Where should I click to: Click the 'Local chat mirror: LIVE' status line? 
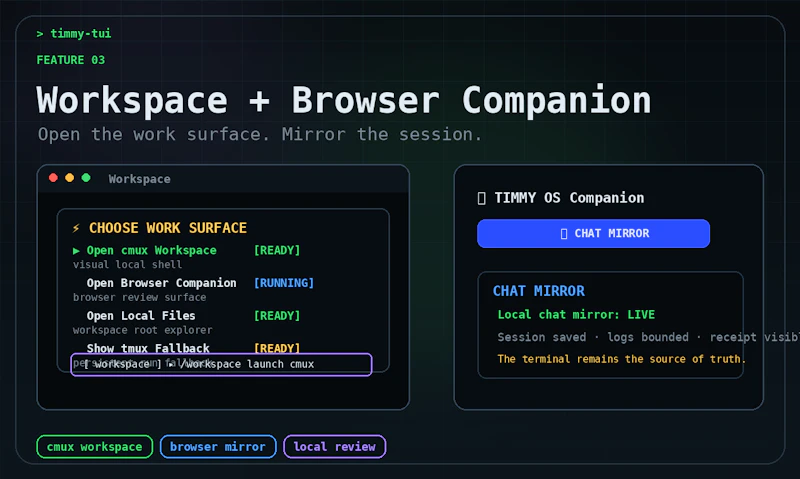tap(576, 315)
